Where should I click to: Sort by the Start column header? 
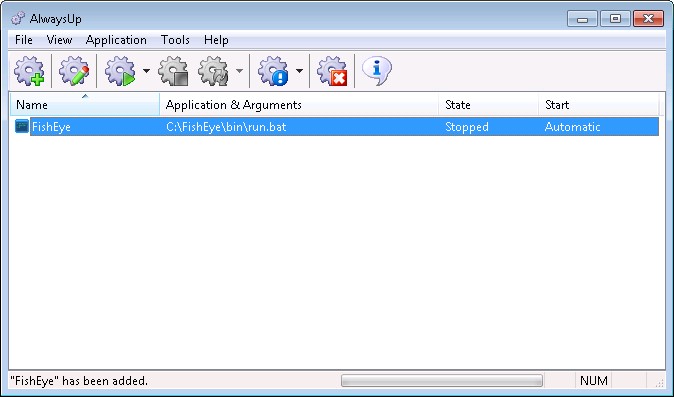pyautogui.click(x=599, y=104)
